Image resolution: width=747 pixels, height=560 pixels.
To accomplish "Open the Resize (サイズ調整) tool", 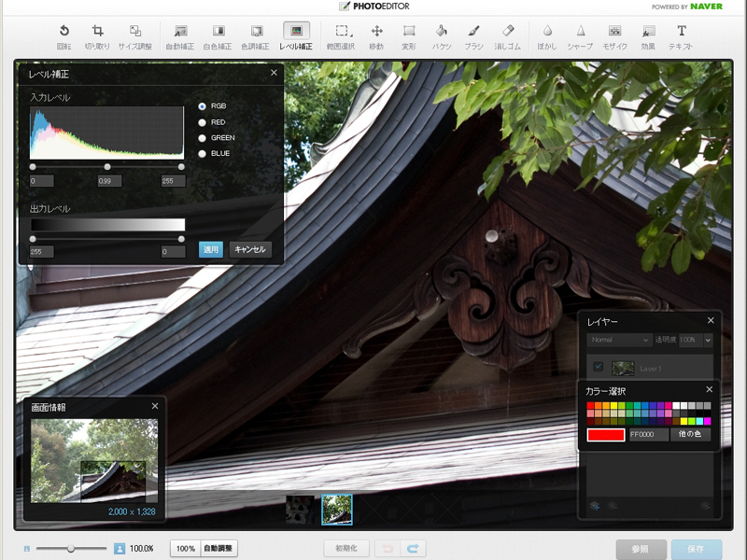I will [134, 36].
